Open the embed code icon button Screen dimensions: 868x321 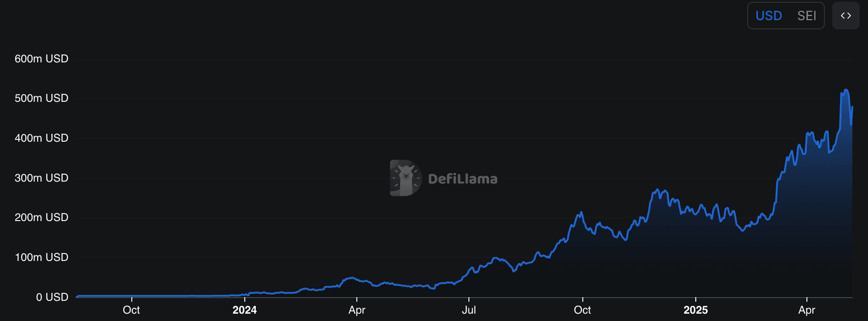845,16
